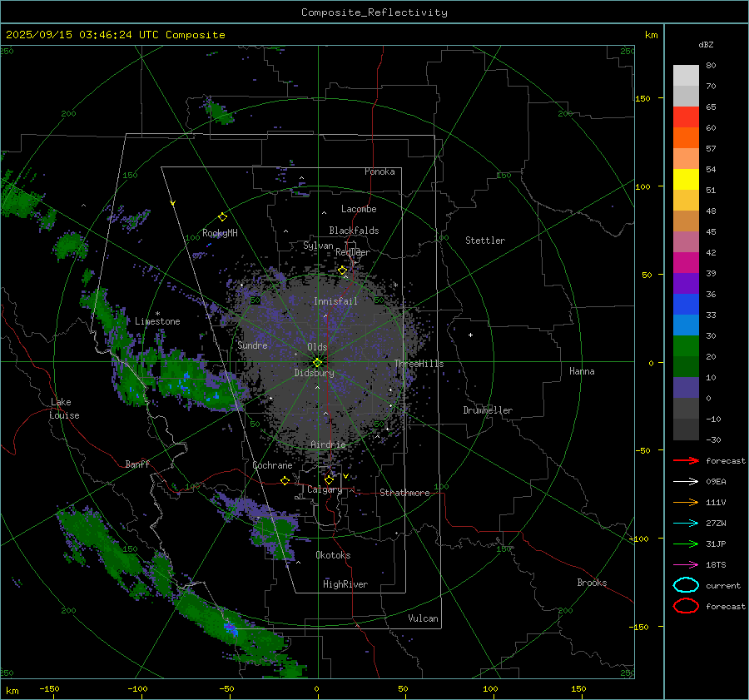749x700 pixels.
Task: Click the slate purple swatch above the 0 label
Action: click(686, 387)
